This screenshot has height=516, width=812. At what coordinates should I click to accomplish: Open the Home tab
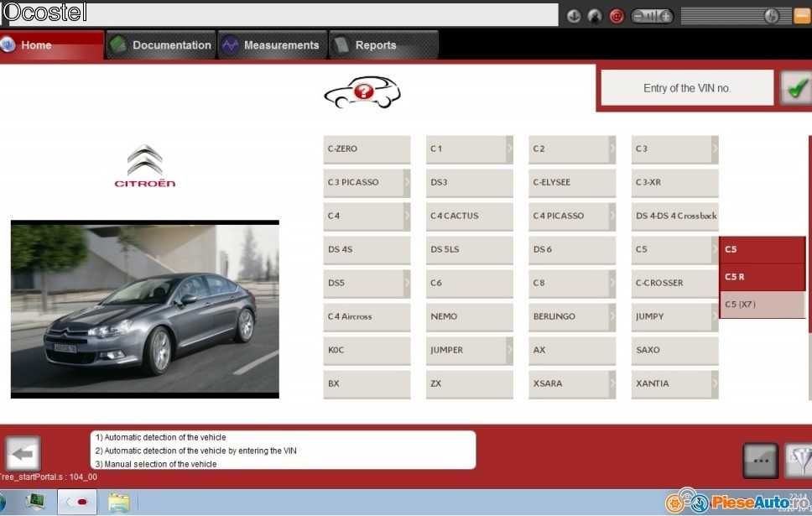tap(51, 45)
